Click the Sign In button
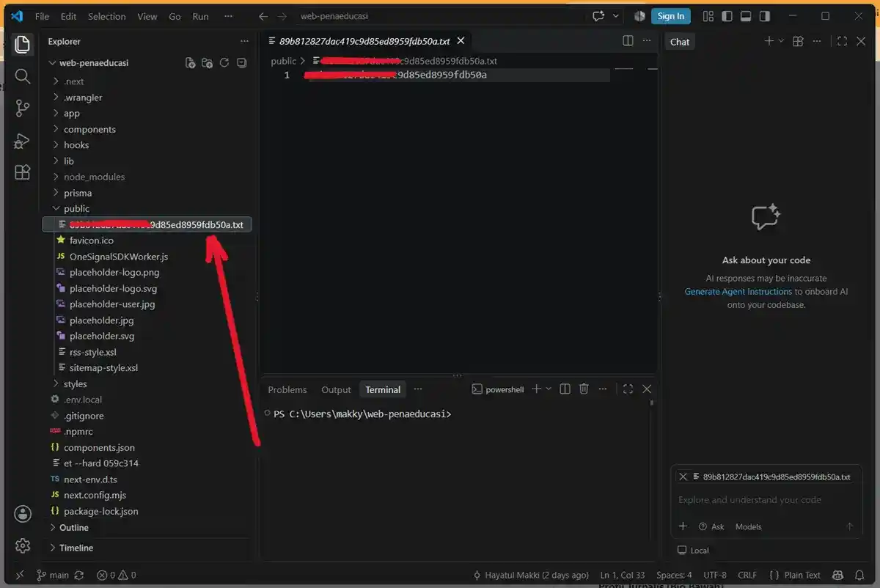The width and height of the screenshot is (880, 588). (x=670, y=16)
